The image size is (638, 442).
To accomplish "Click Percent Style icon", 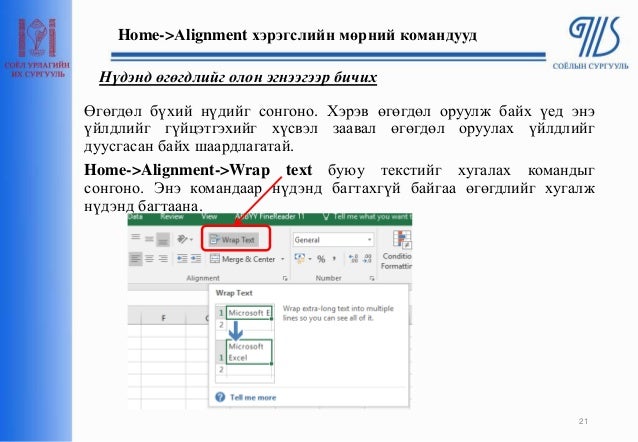I will [x=321, y=259].
